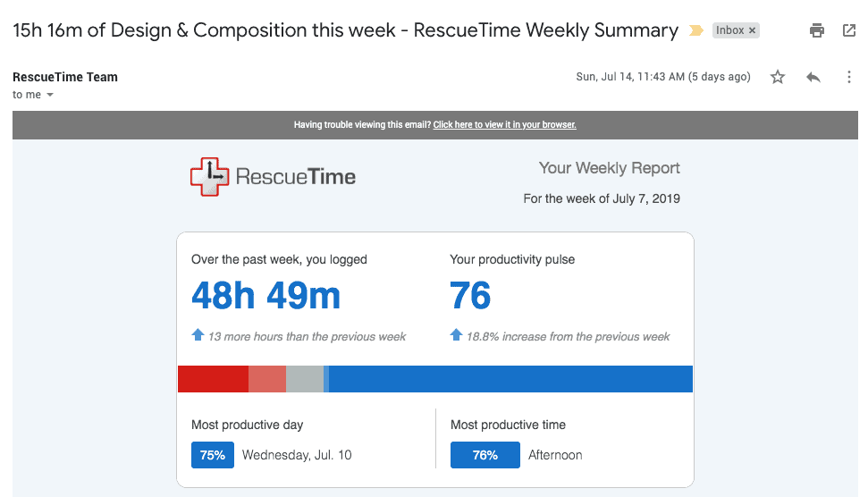Image resolution: width=868 pixels, height=497 pixels.
Task: Toggle the yellow importance marker
Action: click(x=696, y=30)
